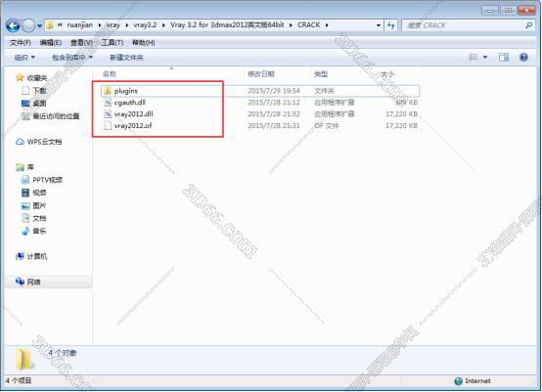Open recent pages dropdown beside navigation arrows
The image size is (542, 392).
tap(39, 25)
